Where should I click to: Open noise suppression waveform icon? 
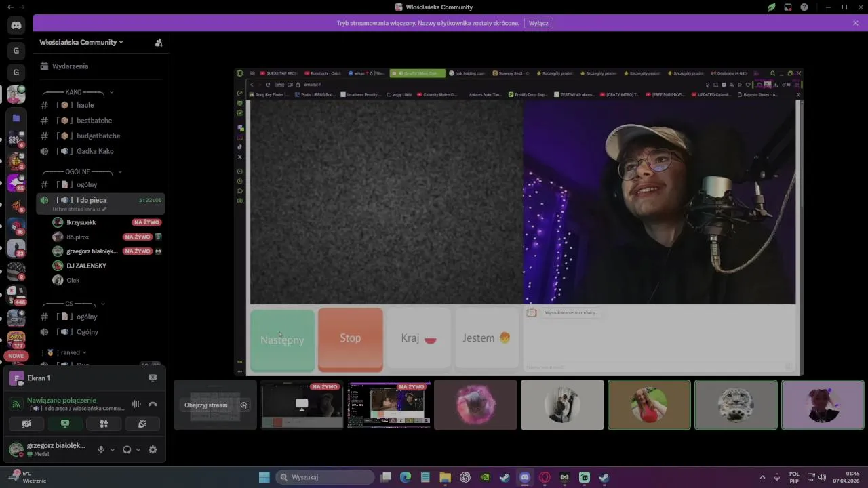pos(136,404)
